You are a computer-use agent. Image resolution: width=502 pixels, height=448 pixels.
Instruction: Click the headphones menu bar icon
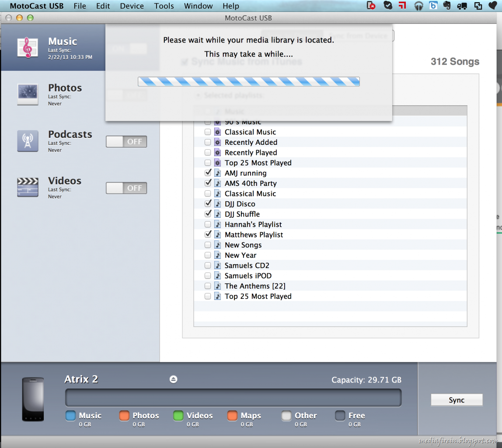[x=418, y=6]
